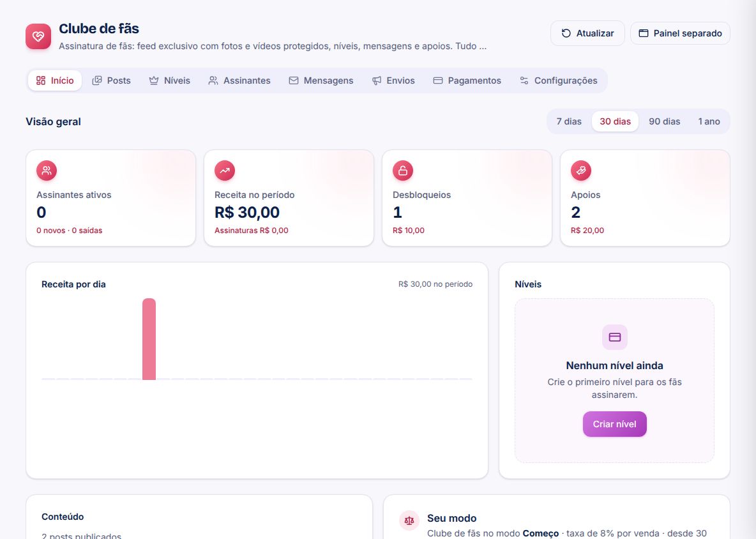756x539 pixels.
Task: Click the 0 novos · 0 saídas text
Action: pyautogui.click(x=70, y=231)
